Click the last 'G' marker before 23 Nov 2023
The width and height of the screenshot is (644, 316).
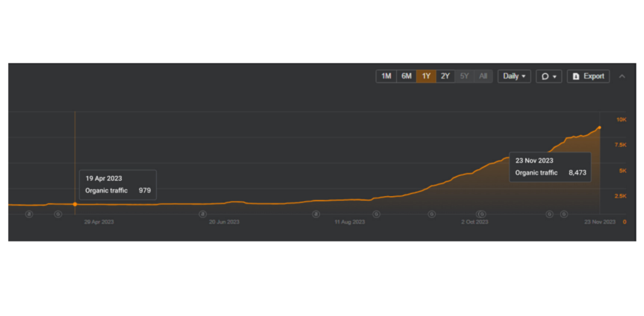click(563, 214)
